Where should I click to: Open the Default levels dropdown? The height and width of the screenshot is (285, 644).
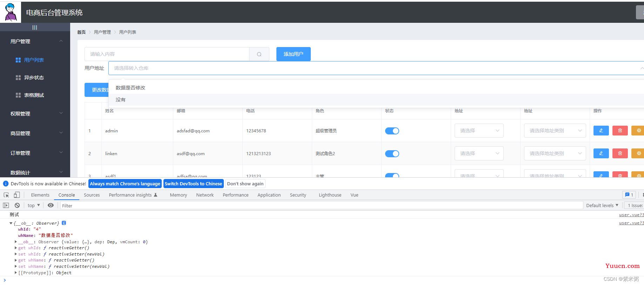point(602,205)
